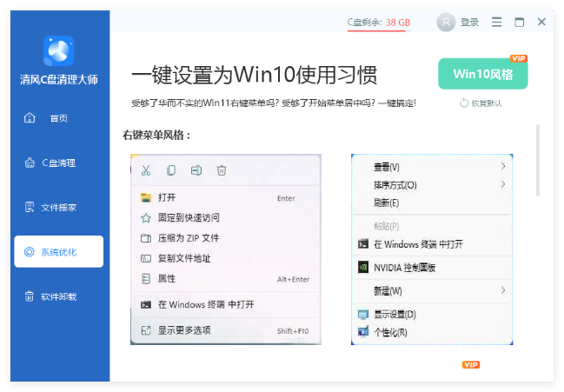Viewport: 564px width, 392px height.
Task: Click the gear icon beside 系统优化
Action: point(30,252)
